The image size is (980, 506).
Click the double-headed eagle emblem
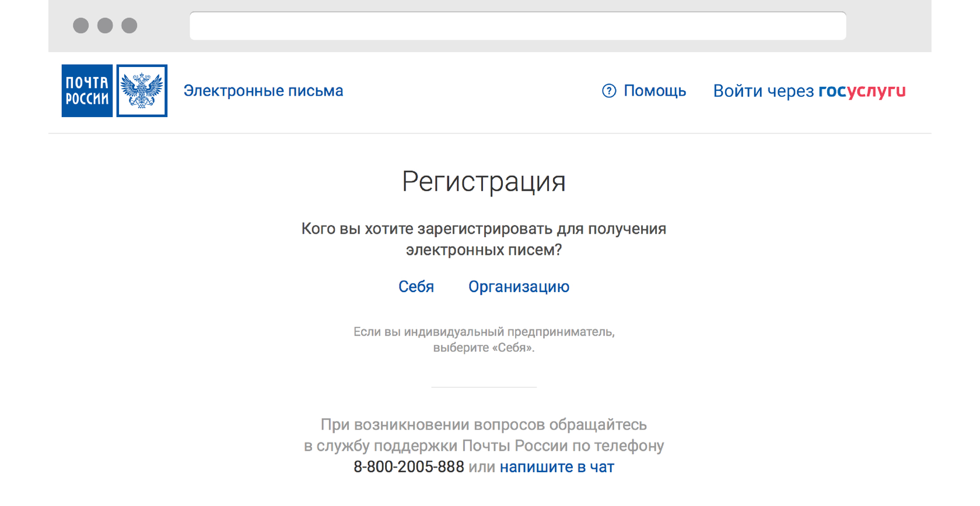(142, 91)
